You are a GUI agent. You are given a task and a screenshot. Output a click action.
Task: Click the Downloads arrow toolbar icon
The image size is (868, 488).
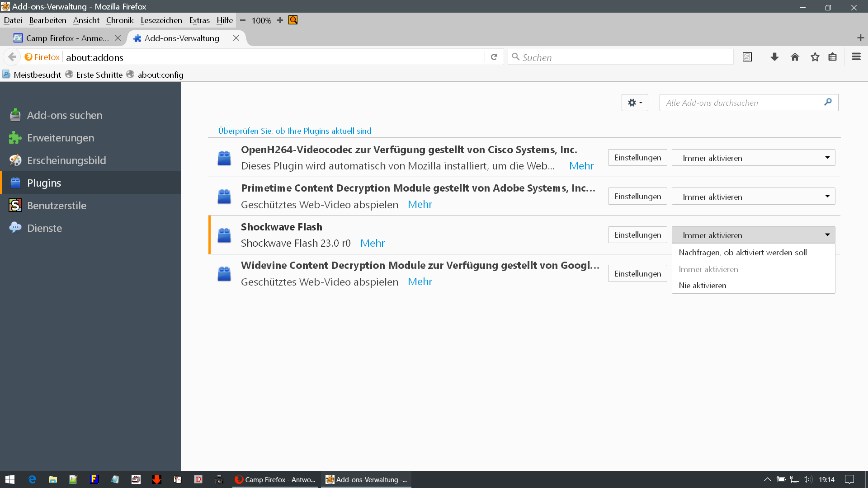774,57
